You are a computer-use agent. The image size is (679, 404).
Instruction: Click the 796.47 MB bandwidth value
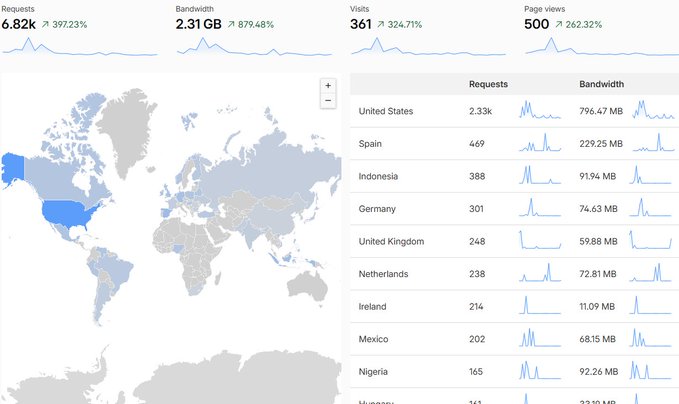(x=601, y=111)
